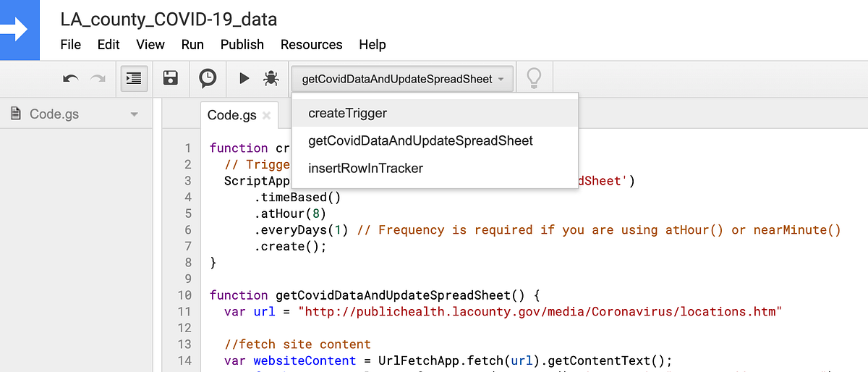Click the redo arrow icon
The height and width of the screenshot is (372, 868).
[x=98, y=79]
